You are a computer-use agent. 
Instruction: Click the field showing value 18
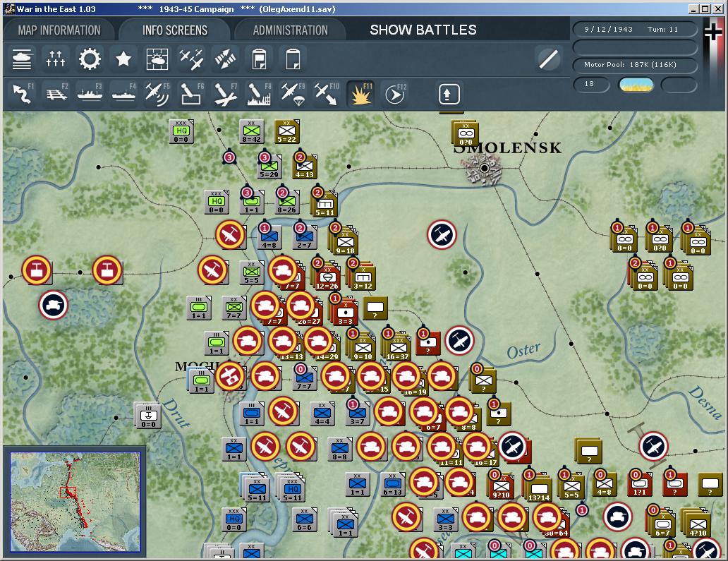coord(590,84)
